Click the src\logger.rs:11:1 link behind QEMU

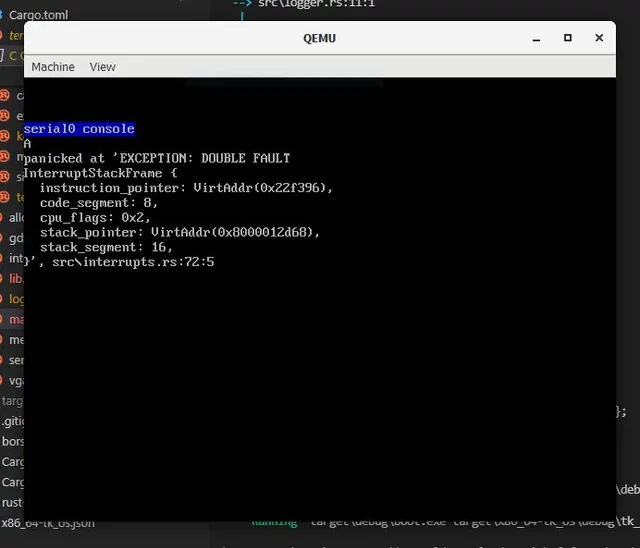[316, 4]
